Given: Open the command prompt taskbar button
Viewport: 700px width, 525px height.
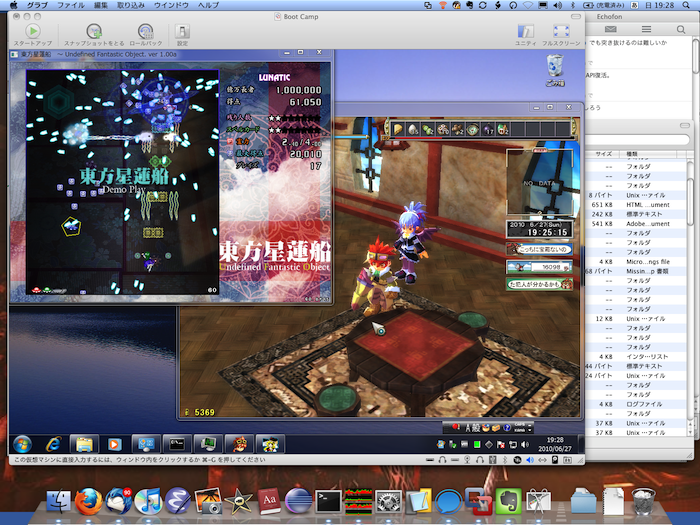Looking at the screenshot, I should [177, 444].
